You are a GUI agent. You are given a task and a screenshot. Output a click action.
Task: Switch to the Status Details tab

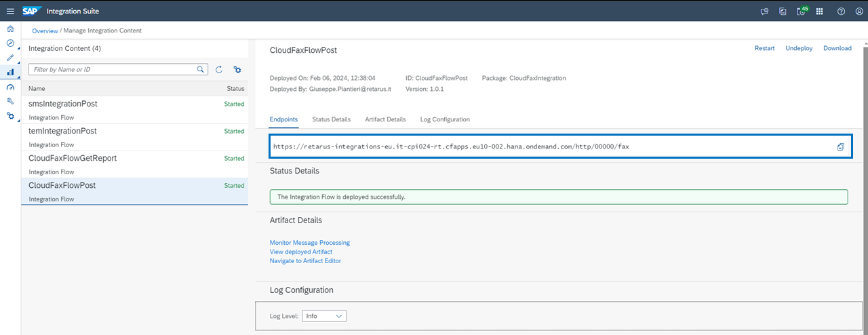click(x=331, y=119)
